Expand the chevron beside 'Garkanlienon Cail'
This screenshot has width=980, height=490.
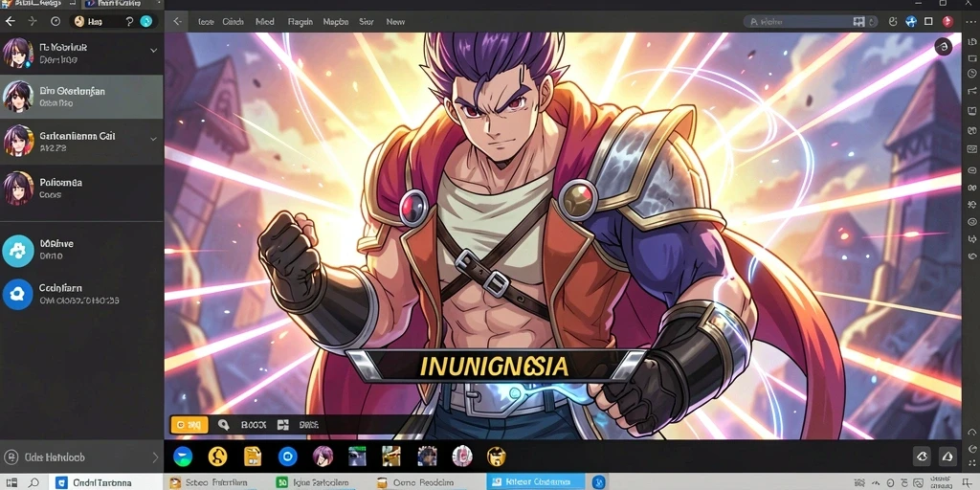[x=154, y=139]
